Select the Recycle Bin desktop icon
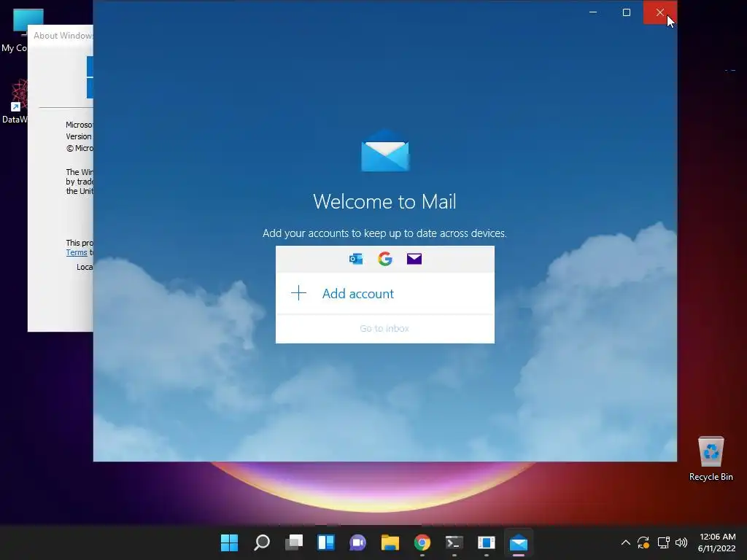Screen dimensions: 747x560 (711, 459)
